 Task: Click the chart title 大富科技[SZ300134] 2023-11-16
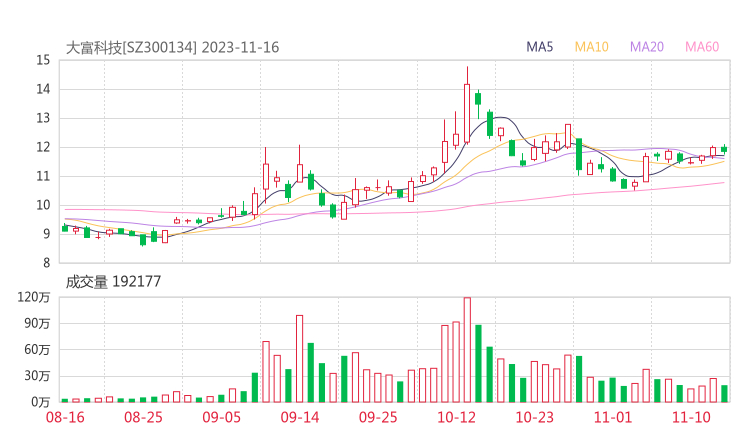coord(172,48)
